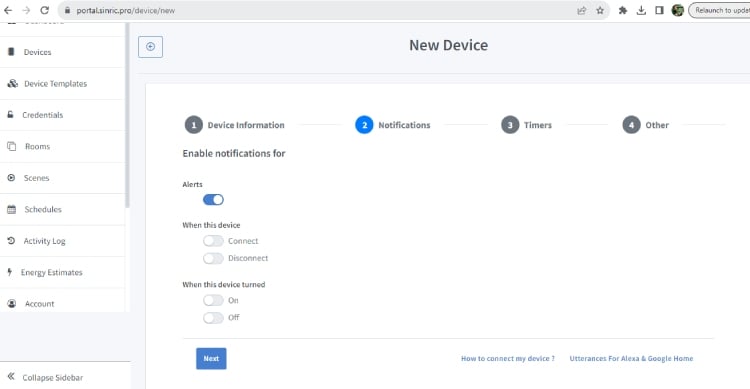The height and width of the screenshot is (389, 750).
Task: Click the share page icon in address bar
Action: pyautogui.click(x=582, y=11)
